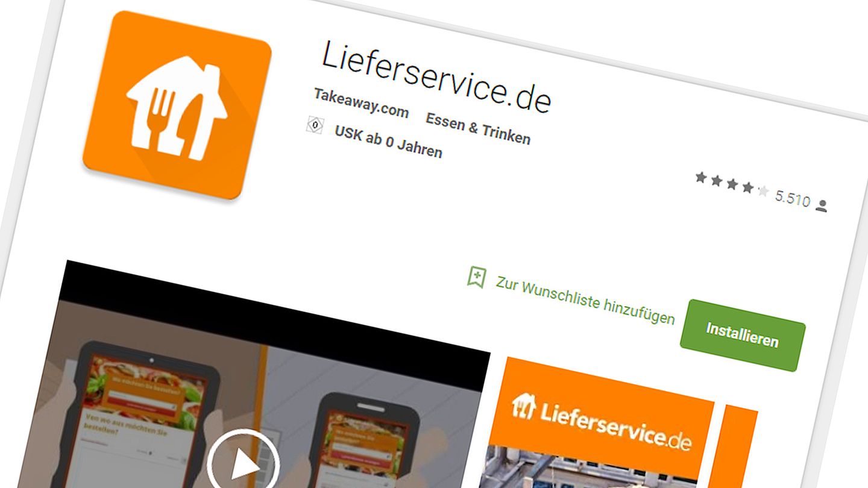
Task: Click house logo in Lieferservice.de screenshot banner
Action: [523, 406]
